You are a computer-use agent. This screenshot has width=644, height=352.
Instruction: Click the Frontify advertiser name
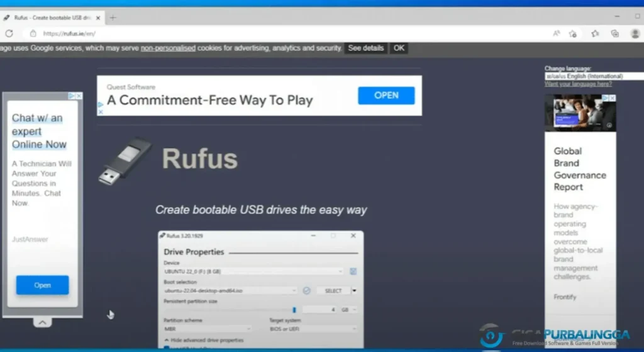pos(565,297)
